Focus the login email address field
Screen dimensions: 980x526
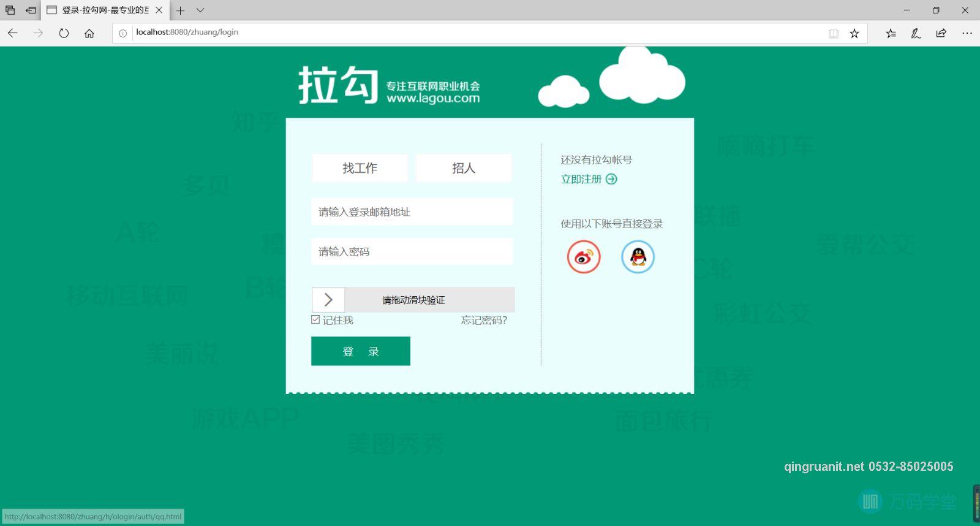click(412, 212)
